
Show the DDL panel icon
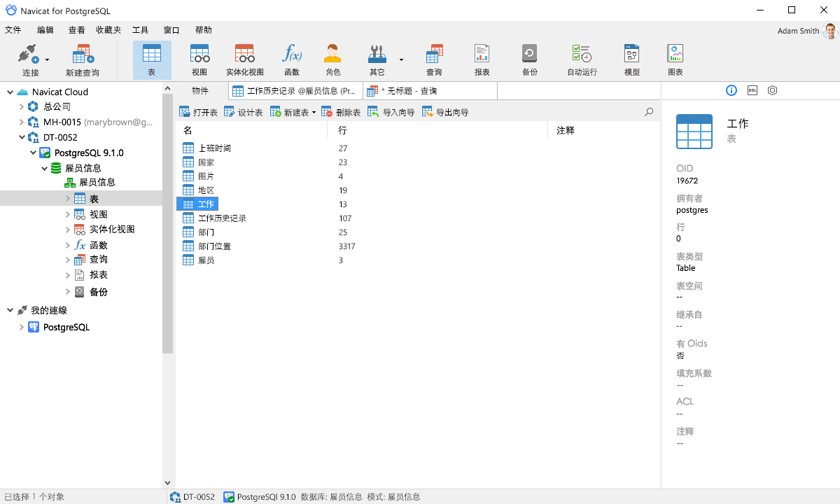point(752,90)
